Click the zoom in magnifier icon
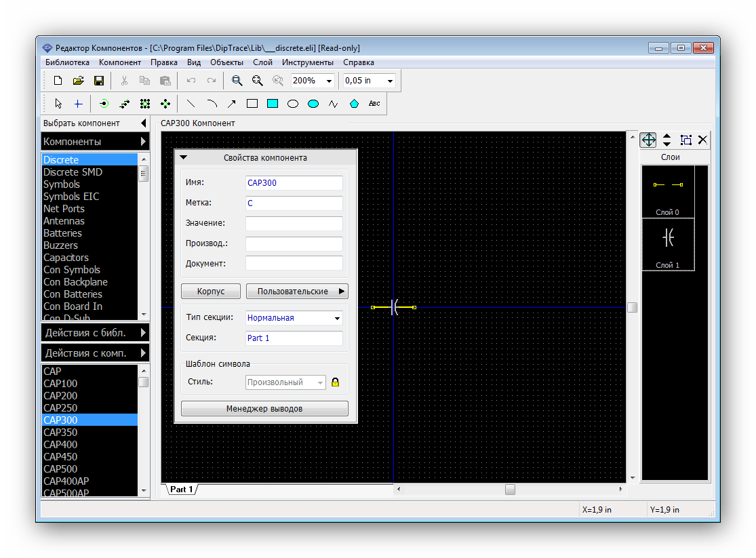Image resolution: width=756 pixels, height=558 pixels. pyautogui.click(x=237, y=81)
